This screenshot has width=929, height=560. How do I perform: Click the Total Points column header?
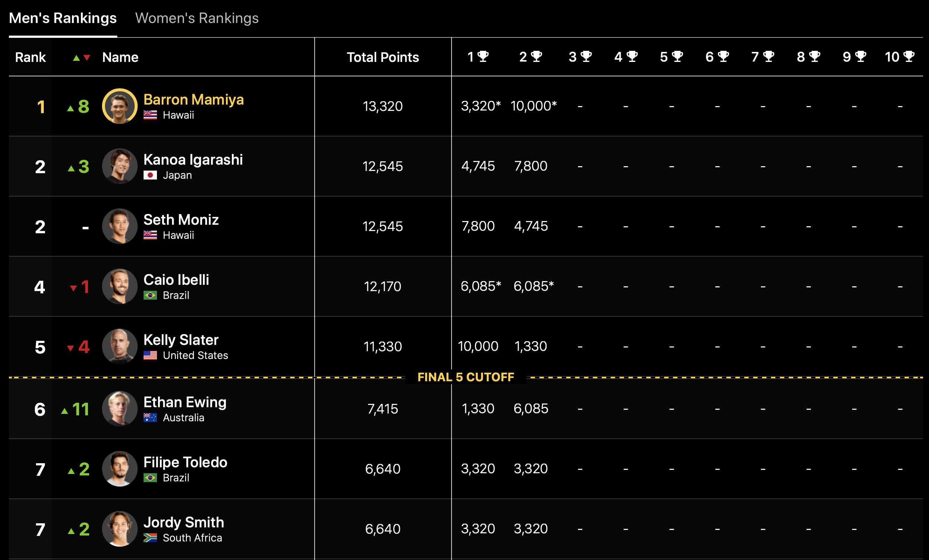383,57
